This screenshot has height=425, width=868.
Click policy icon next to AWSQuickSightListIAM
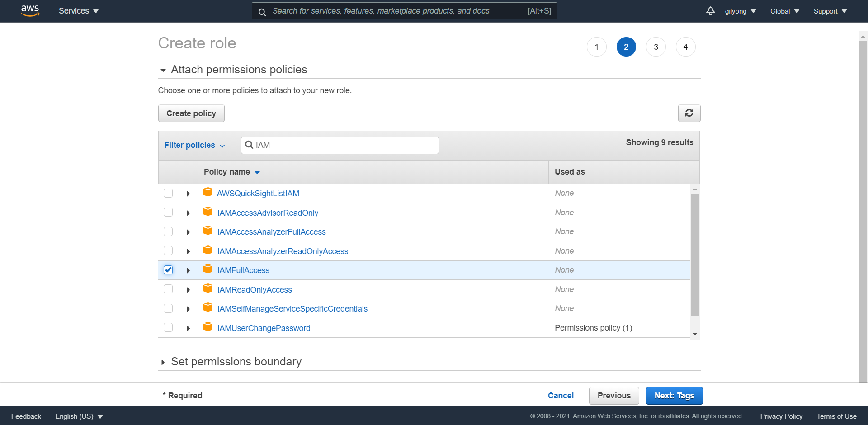coord(208,192)
